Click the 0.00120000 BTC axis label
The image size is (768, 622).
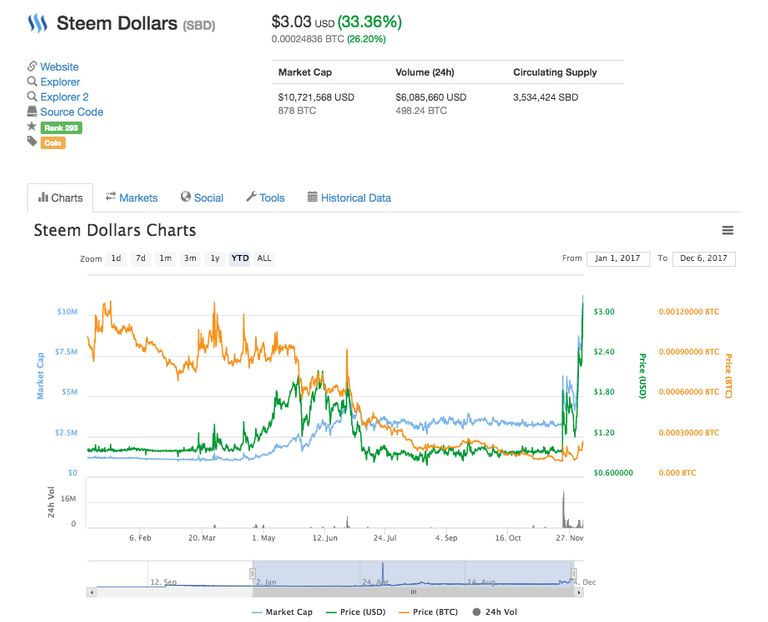tap(689, 312)
